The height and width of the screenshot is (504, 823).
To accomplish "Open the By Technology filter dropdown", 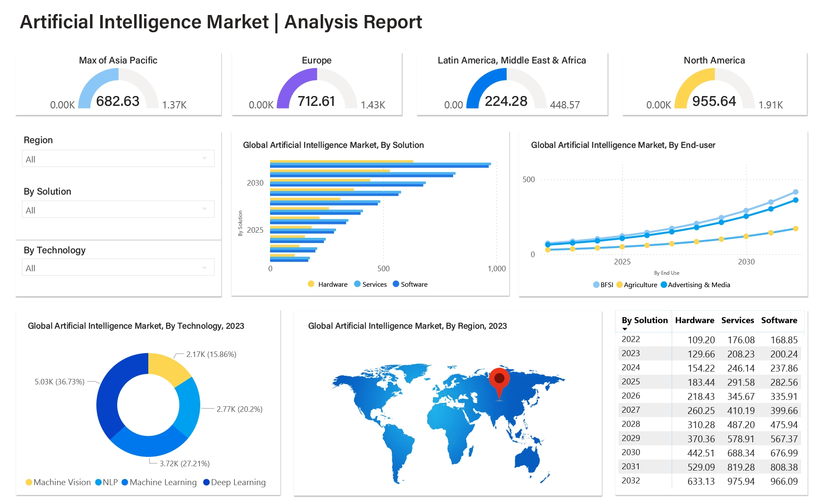I will [118, 267].
